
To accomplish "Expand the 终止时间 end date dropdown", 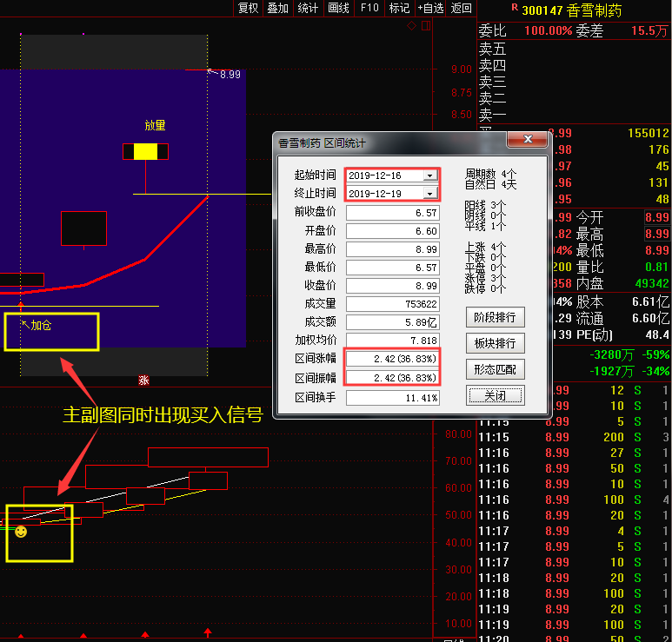I will coord(429,193).
